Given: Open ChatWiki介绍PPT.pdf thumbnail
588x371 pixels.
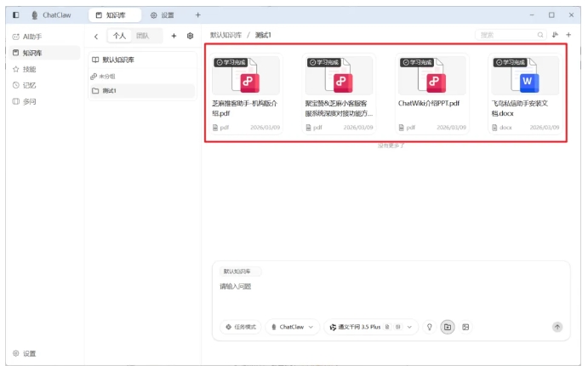Looking at the screenshot, I should point(432,76).
